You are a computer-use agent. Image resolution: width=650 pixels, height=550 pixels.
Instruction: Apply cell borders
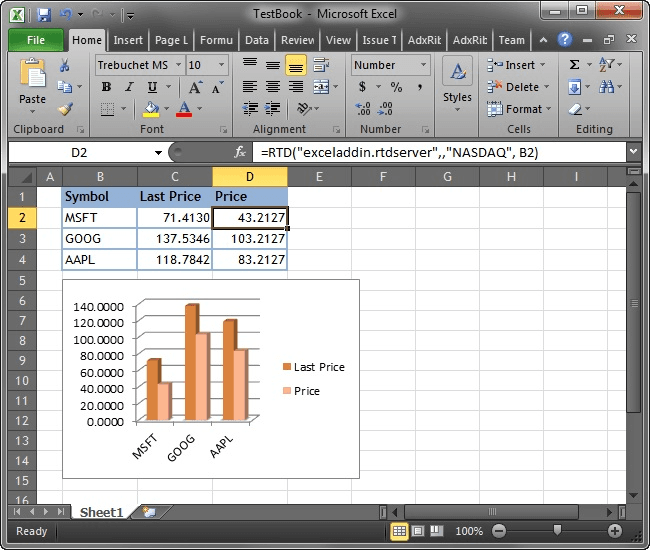[x=108, y=109]
